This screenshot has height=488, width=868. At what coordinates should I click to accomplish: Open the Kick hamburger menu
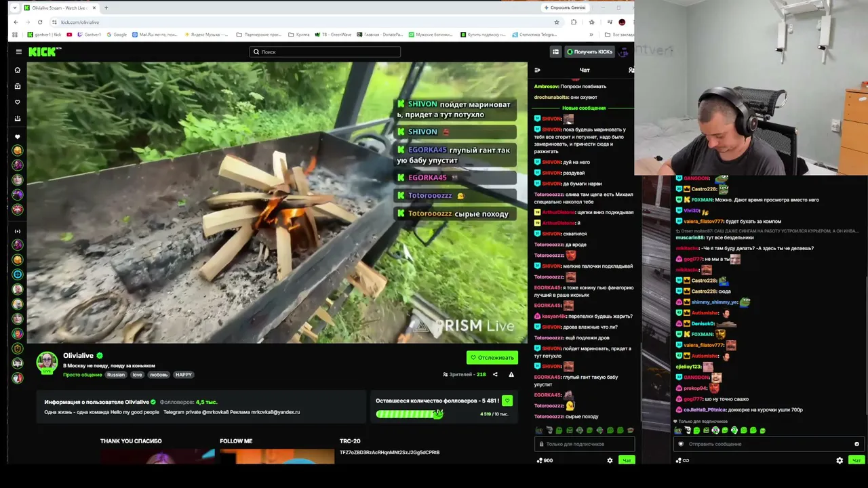tap(19, 52)
